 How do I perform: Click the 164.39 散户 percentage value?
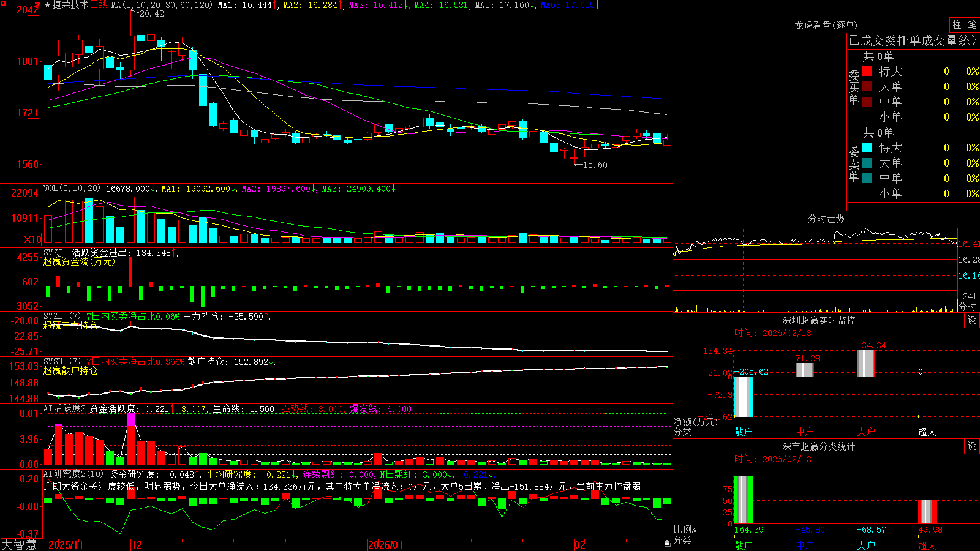tap(748, 530)
